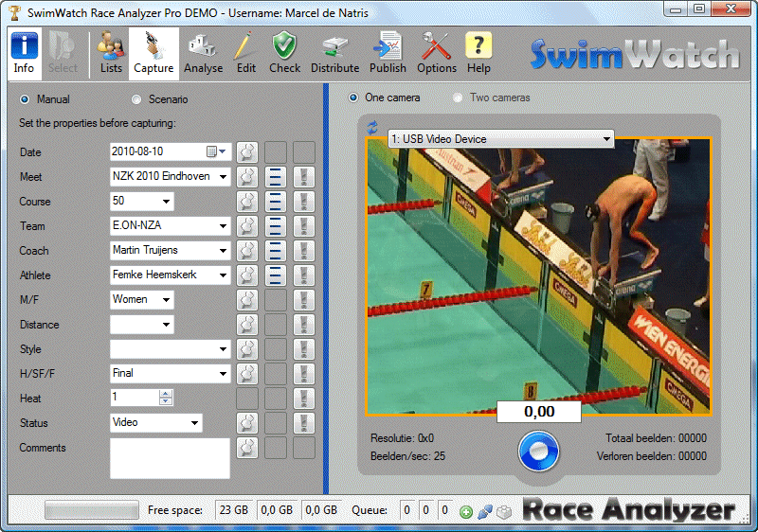Open the Options tools icon

[437, 53]
